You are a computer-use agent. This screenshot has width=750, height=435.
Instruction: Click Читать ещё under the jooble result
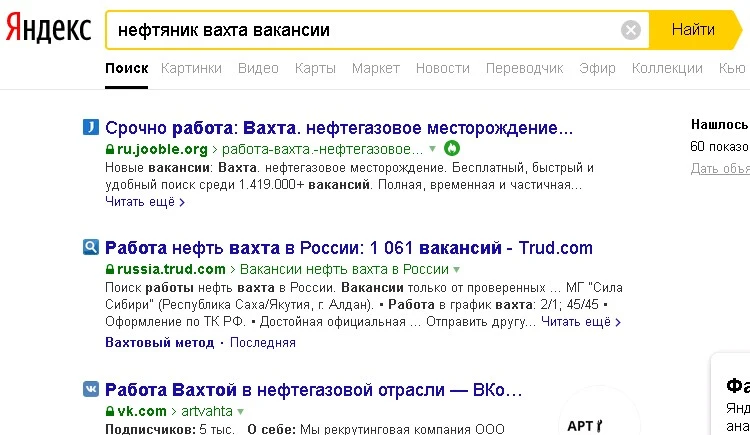pyautogui.click(x=144, y=202)
